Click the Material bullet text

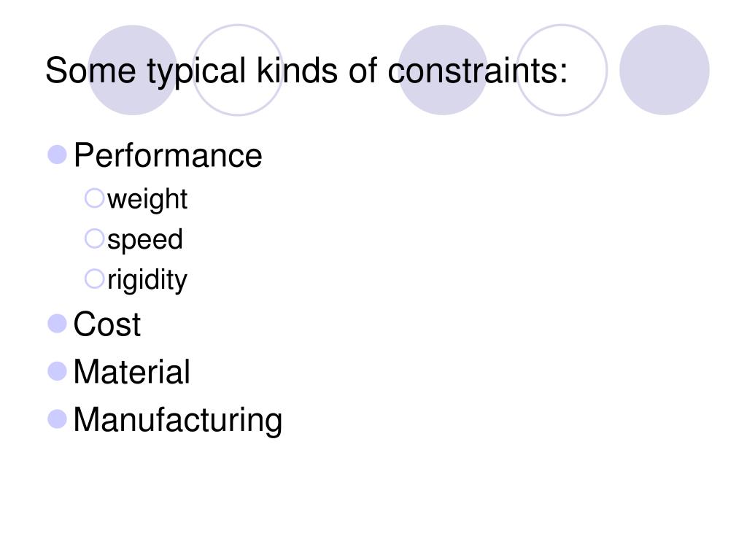[x=131, y=372]
